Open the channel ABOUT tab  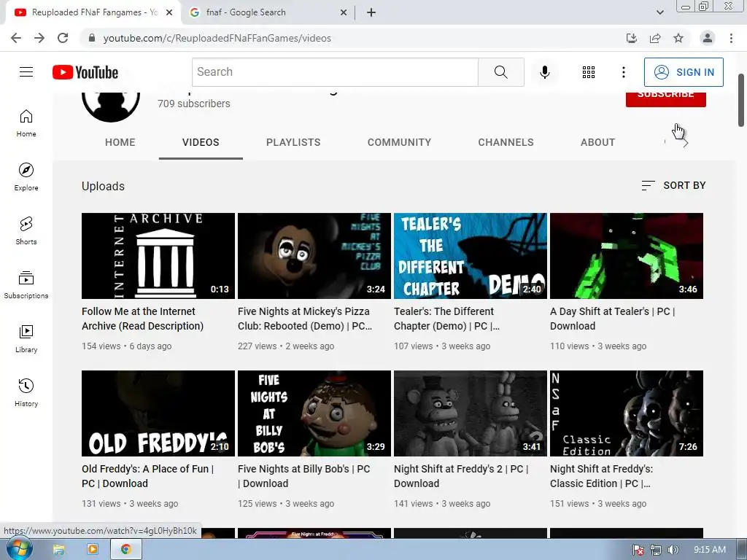click(598, 142)
